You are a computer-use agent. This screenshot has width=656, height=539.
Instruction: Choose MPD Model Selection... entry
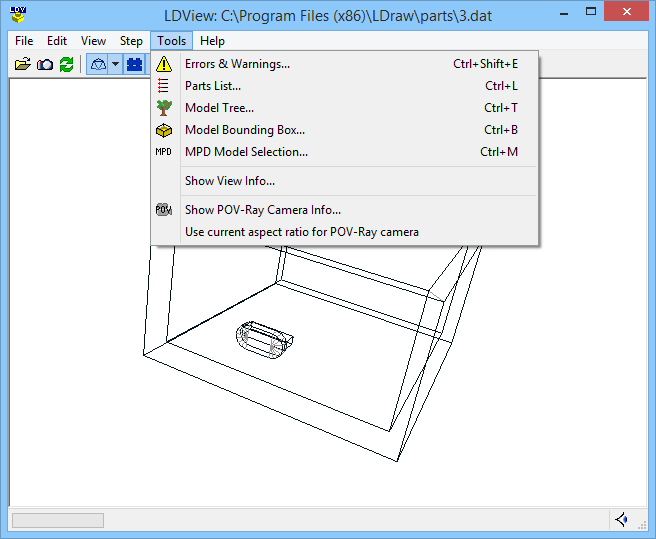tap(344, 152)
